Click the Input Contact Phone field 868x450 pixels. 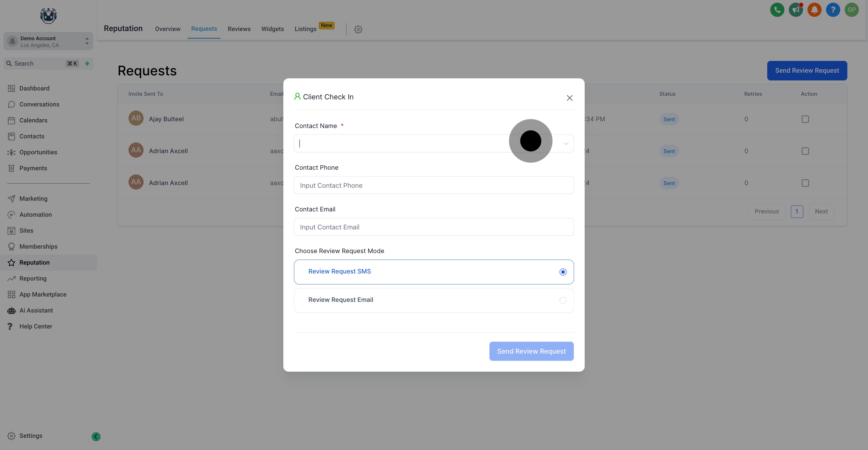click(x=433, y=185)
